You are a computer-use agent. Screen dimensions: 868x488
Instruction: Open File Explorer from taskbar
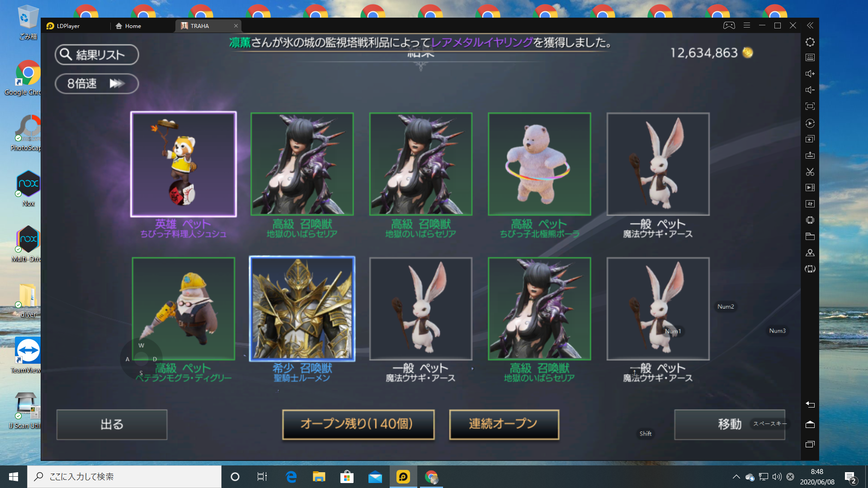click(x=319, y=477)
